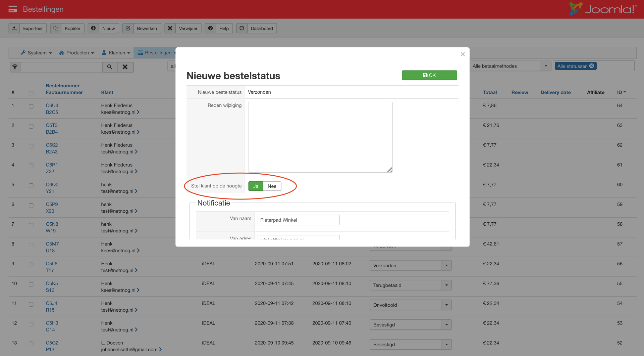
Task: Click the Dashboard toolbar button label
Action: [262, 29]
